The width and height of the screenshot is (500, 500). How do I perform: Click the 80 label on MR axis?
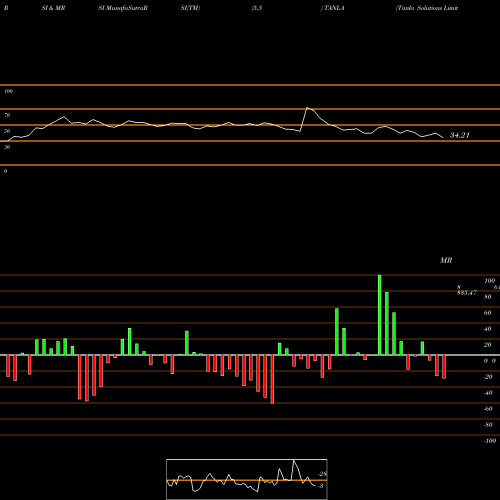[487, 297]
